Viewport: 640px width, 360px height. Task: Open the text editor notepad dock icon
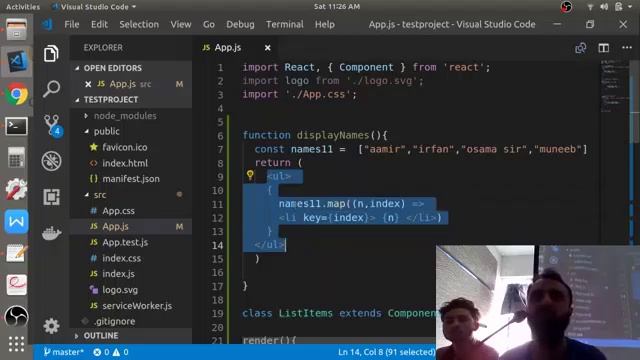click(x=16, y=253)
